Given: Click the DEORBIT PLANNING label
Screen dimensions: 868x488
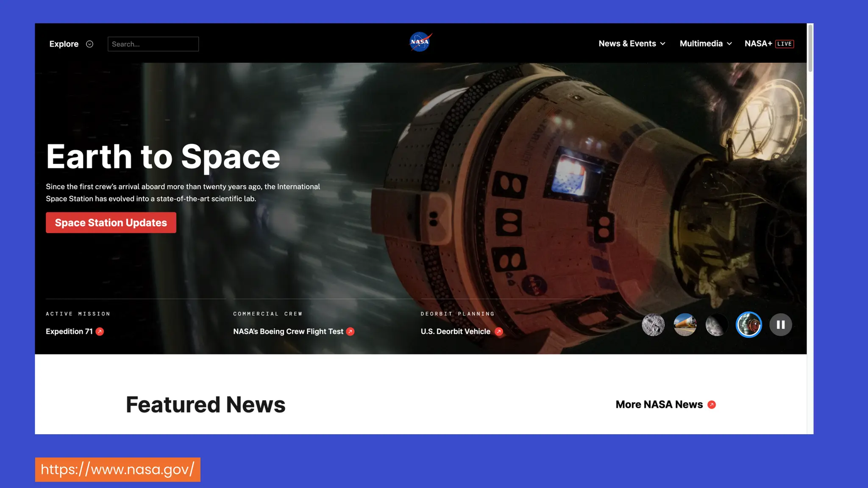Looking at the screenshot, I should [x=458, y=314].
